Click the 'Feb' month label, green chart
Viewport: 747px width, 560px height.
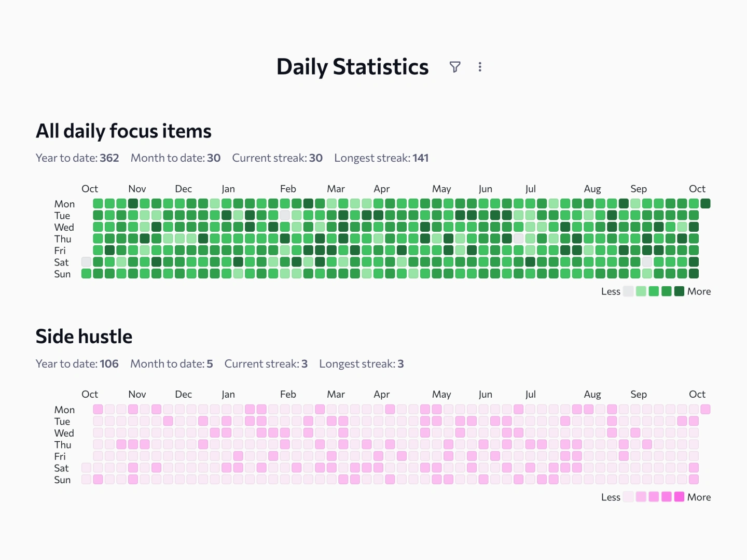288,189
